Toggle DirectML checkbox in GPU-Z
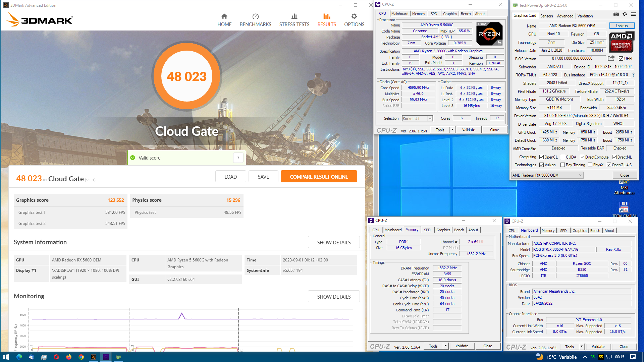 [614, 157]
